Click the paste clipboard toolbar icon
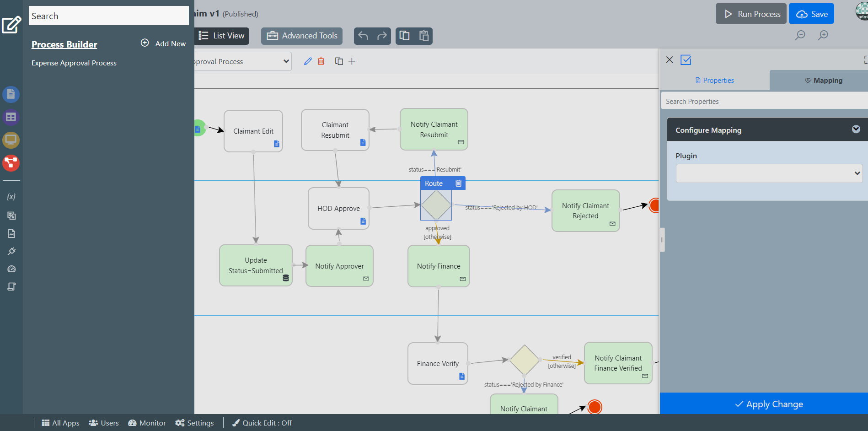The image size is (868, 431). (x=424, y=36)
